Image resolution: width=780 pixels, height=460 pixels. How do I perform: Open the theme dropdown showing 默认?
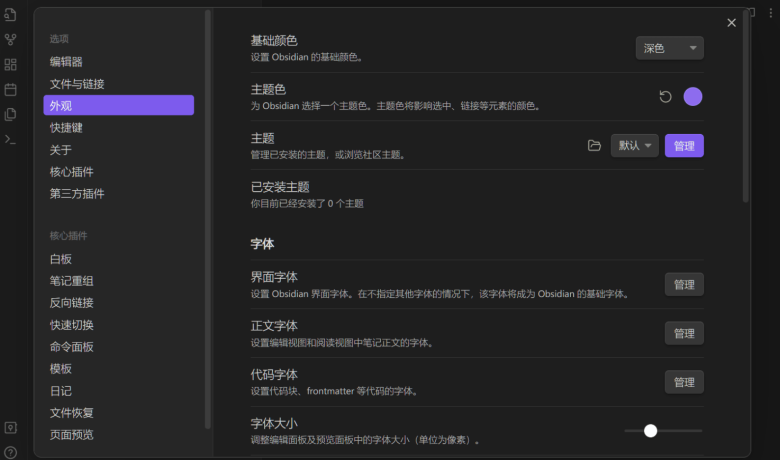coord(635,146)
